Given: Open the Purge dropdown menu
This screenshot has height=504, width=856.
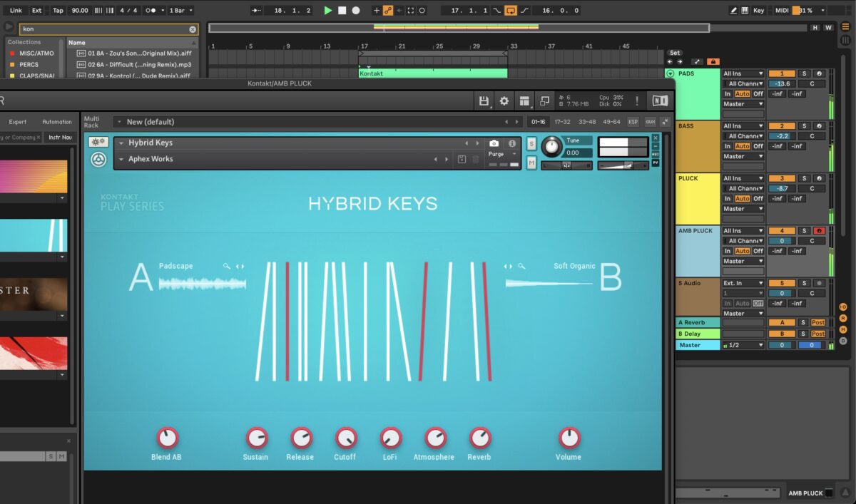Looking at the screenshot, I should coord(502,154).
